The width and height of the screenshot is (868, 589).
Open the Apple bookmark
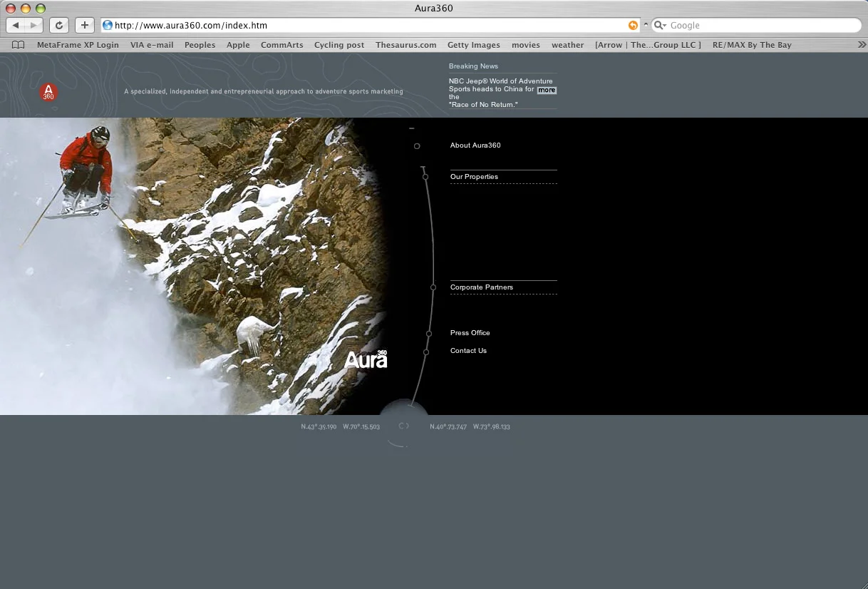238,45
